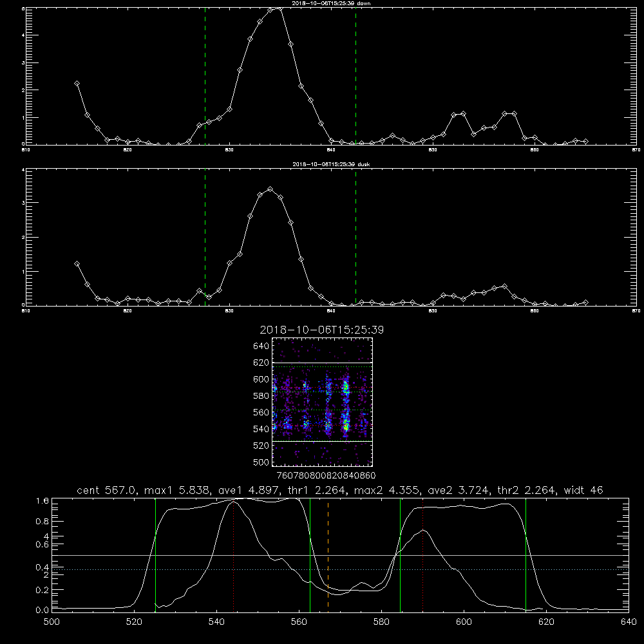This screenshot has width=644, height=644.
Task: Click the heatmap y-axis label "500"
Action: pos(261,462)
